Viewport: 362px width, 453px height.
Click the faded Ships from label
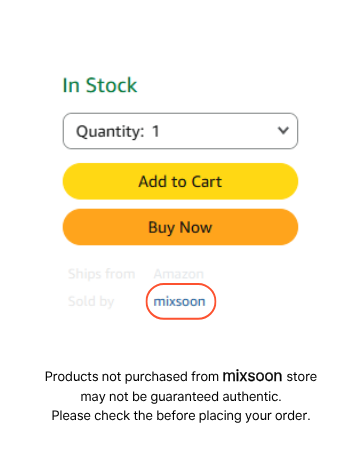102,274
